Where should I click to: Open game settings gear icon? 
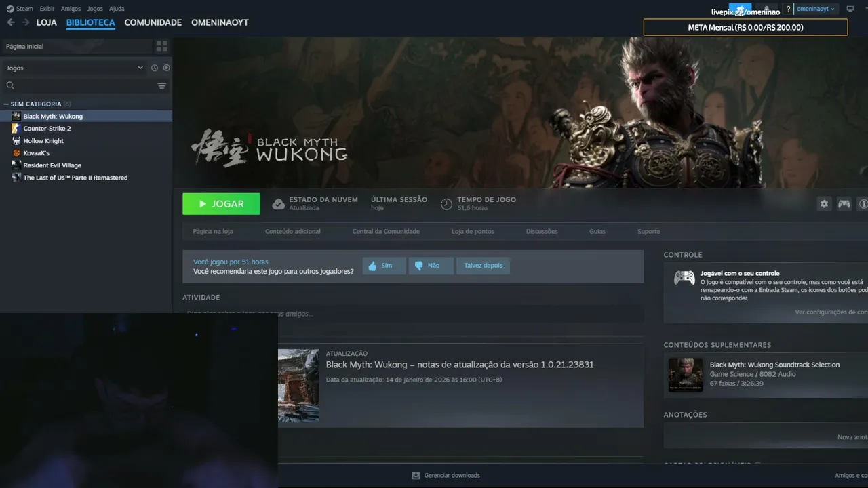tap(824, 203)
